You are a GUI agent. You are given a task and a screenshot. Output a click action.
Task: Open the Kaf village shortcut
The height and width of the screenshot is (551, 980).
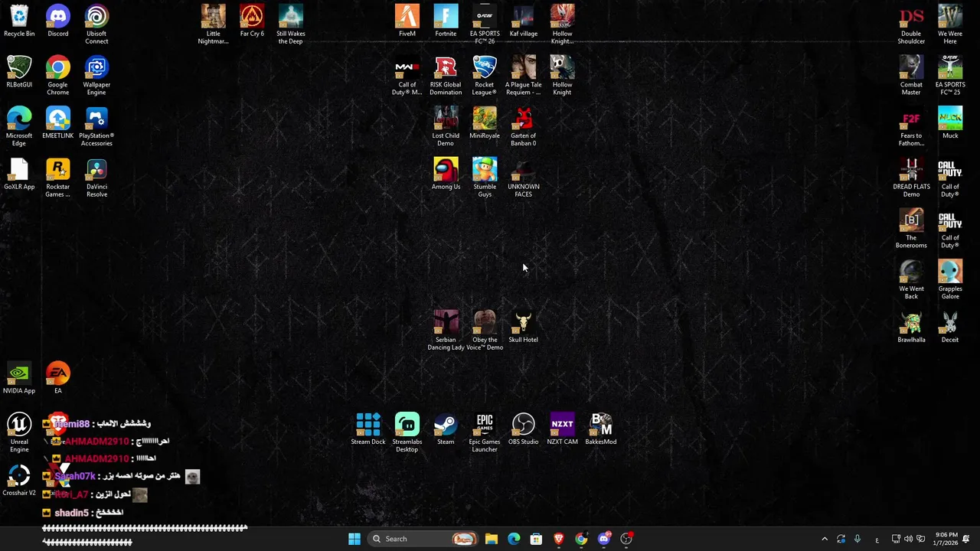[524, 21]
